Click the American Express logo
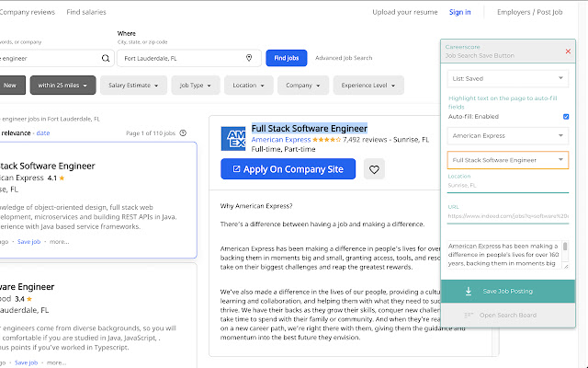 tap(233, 140)
